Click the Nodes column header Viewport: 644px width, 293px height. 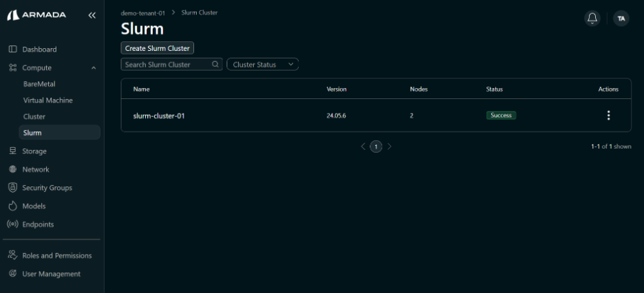tap(418, 89)
